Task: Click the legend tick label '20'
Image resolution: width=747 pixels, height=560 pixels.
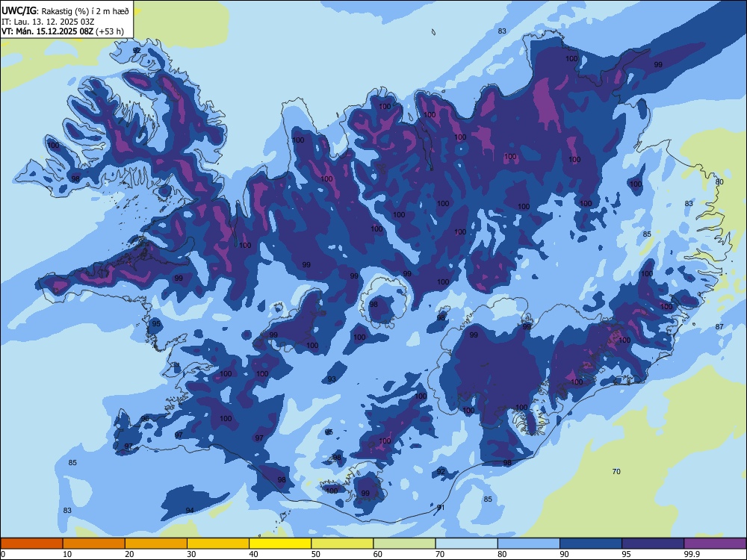Action: tap(129, 554)
